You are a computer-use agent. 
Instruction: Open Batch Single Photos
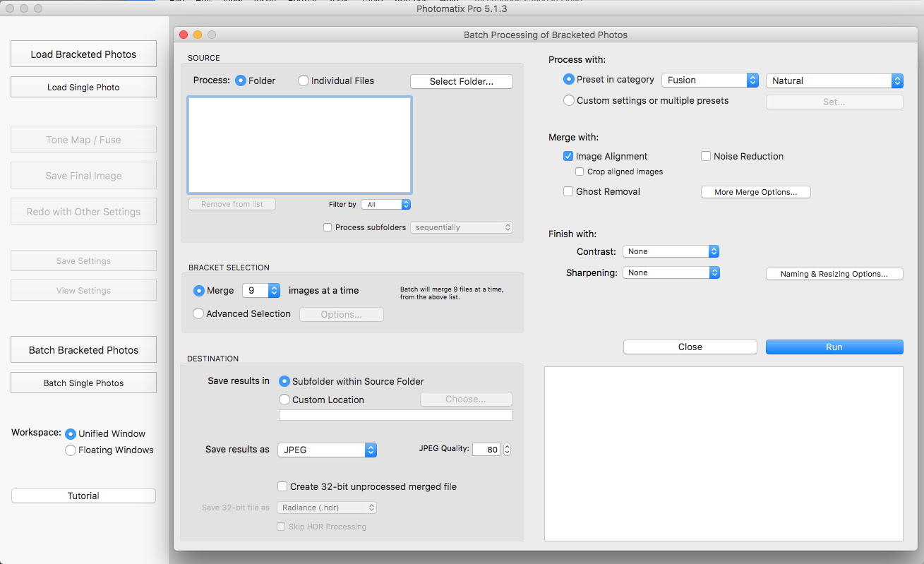coord(83,383)
